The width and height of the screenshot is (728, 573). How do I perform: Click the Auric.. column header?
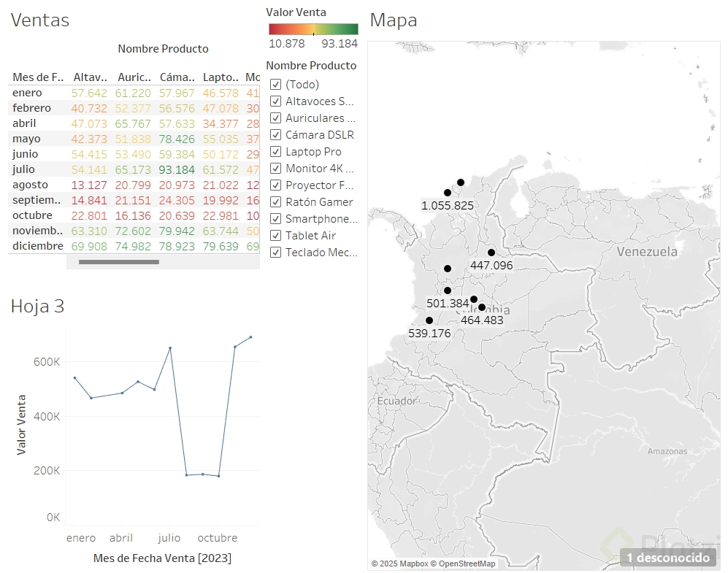pyautogui.click(x=134, y=77)
